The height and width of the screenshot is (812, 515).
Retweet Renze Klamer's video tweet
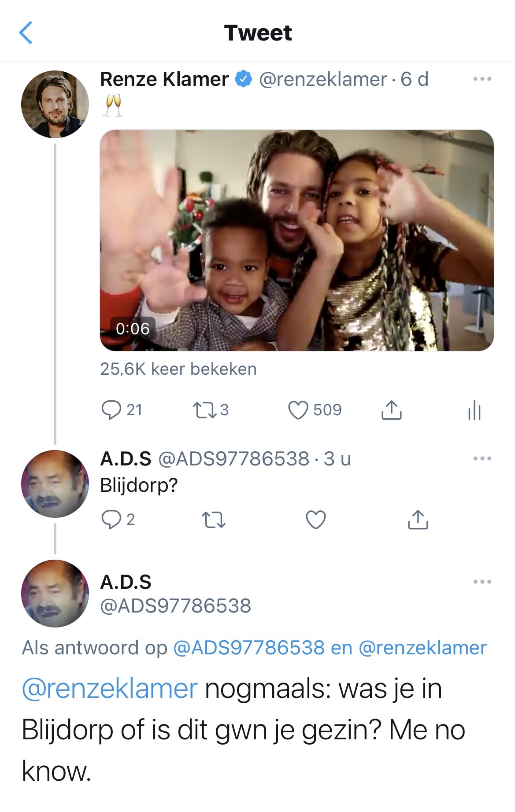[x=204, y=410]
